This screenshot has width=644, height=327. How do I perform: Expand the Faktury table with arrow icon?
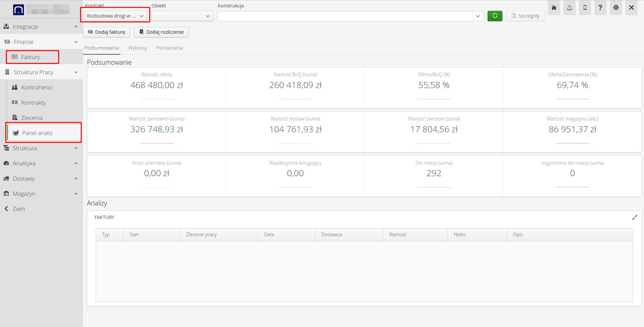click(x=635, y=217)
